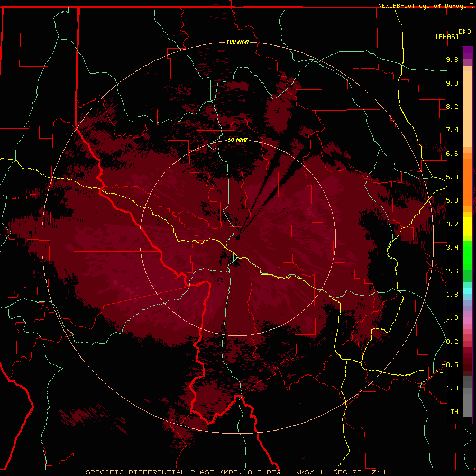476x476 pixels.
Task: Click the cyan segment of the color bar
Action: (x=467, y=291)
